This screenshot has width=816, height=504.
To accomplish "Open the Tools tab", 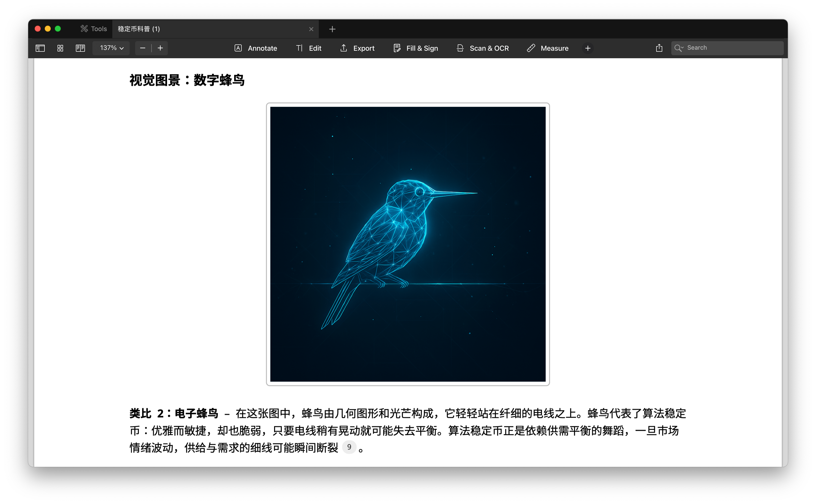I will [x=94, y=29].
